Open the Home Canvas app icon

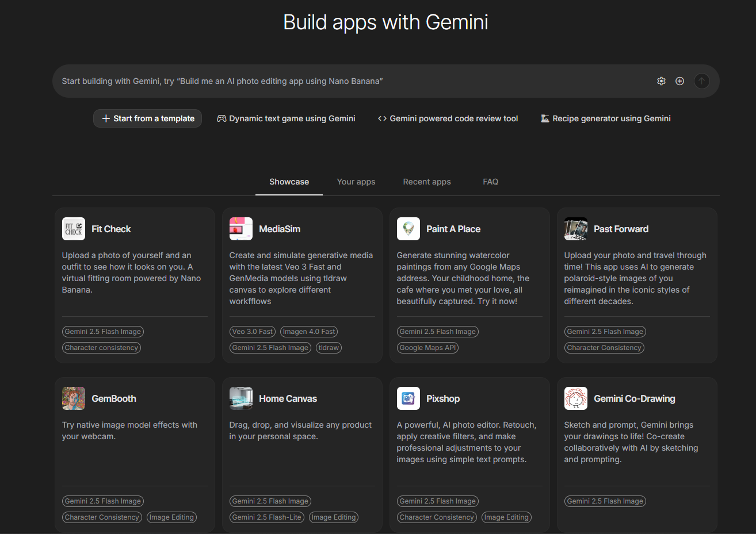(x=241, y=398)
